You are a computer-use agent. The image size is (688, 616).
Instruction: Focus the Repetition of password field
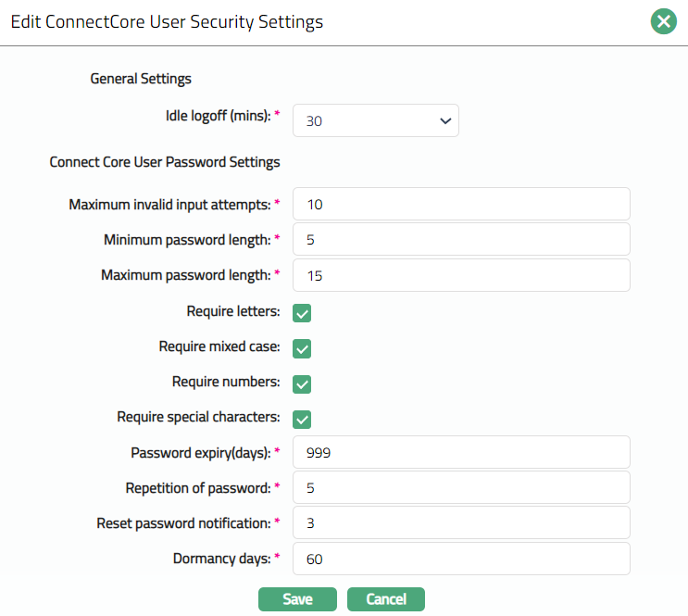[460, 488]
